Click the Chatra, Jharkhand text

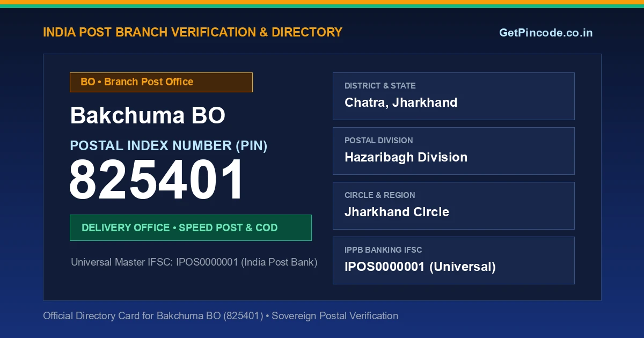click(x=401, y=102)
